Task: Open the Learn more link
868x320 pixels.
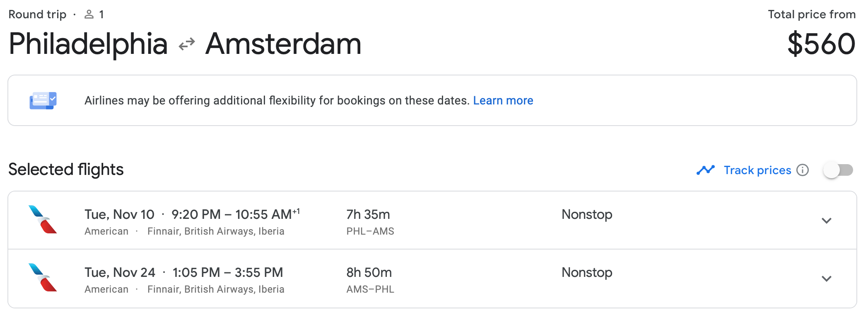Action: click(503, 100)
